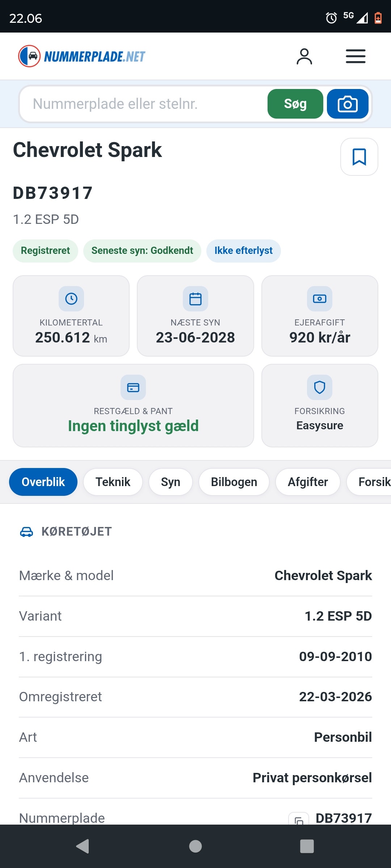The width and height of the screenshot is (391, 868).
Task: Tap the shield icon in Forsikring card
Action: pyautogui.click(x=320, y=387)
